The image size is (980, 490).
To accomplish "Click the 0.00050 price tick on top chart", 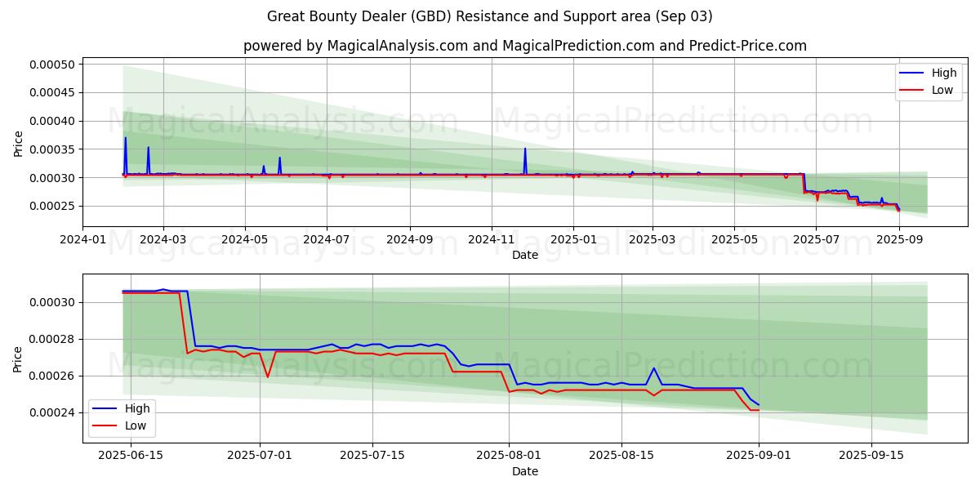I will (51, 65).
